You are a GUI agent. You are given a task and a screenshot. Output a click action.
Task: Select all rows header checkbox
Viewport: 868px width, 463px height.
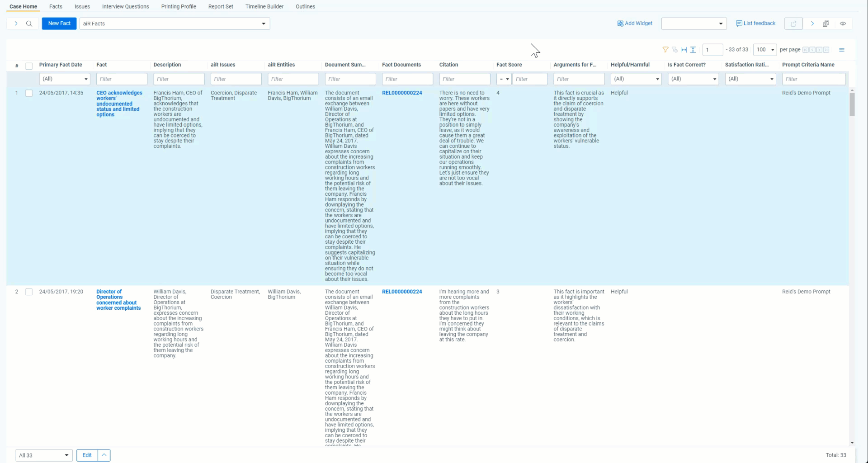pyautogui.click(x=29, y=66)
